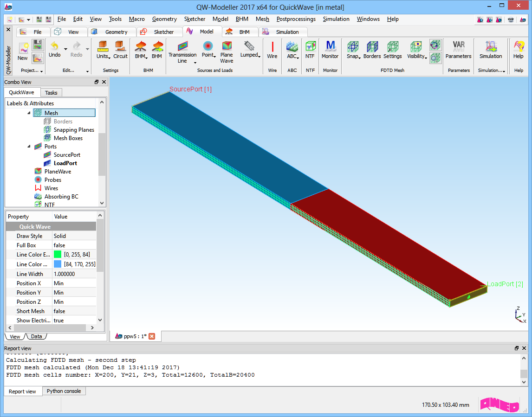Click the Snap mesh tool

[x=353, y=46]
